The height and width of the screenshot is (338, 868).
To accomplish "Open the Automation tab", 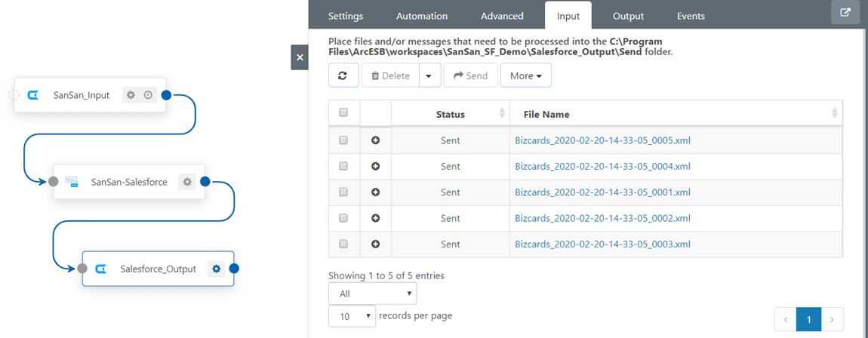I will [422, 16].
